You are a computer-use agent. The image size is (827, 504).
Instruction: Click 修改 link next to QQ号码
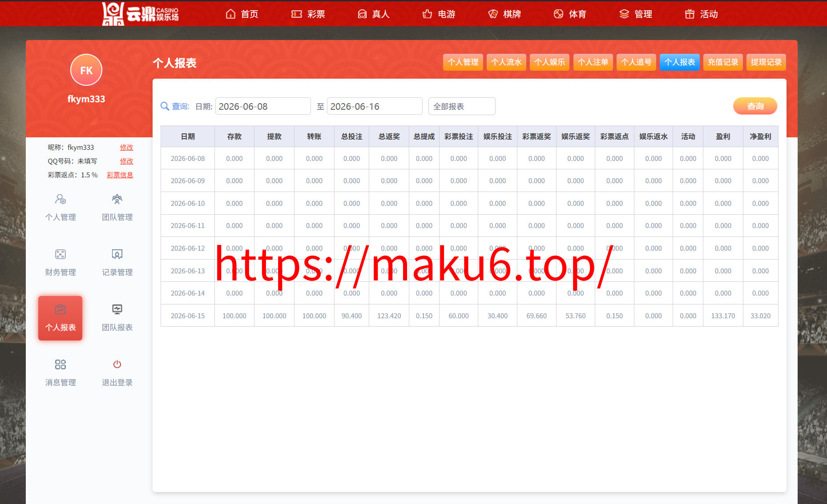[126, 161]
